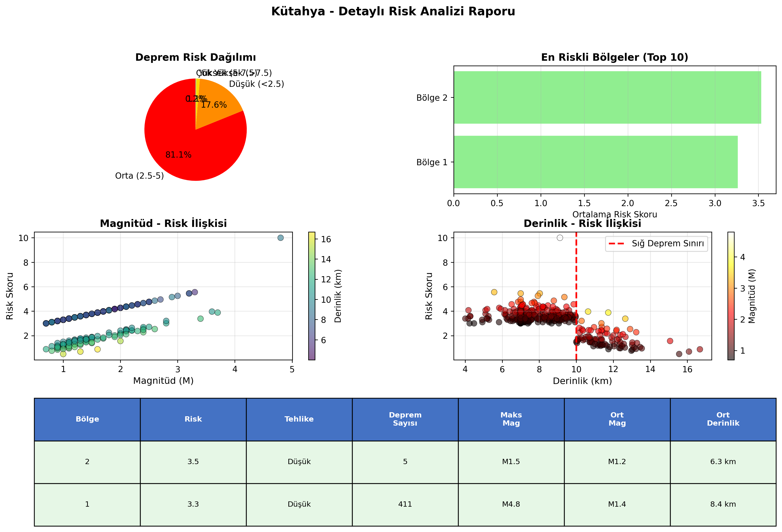
Task: Click the 6.3 km table cell
Action: click(723, 462)
